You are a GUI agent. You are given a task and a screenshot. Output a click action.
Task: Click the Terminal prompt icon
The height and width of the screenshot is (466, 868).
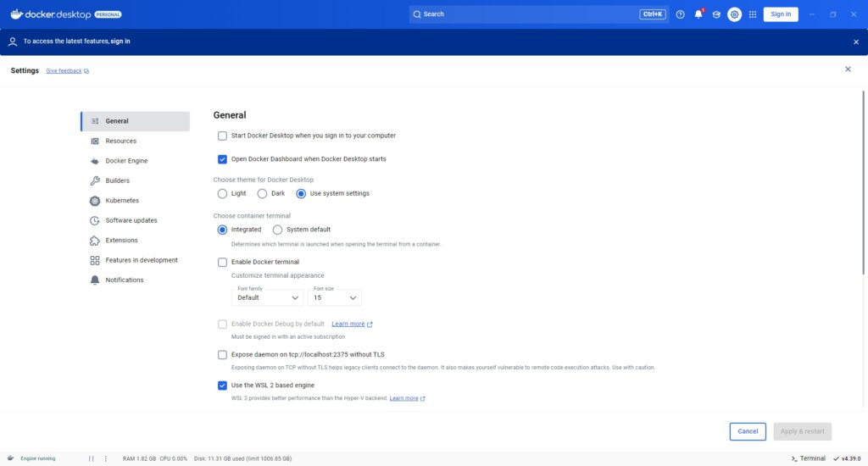[x=794, y=459]
